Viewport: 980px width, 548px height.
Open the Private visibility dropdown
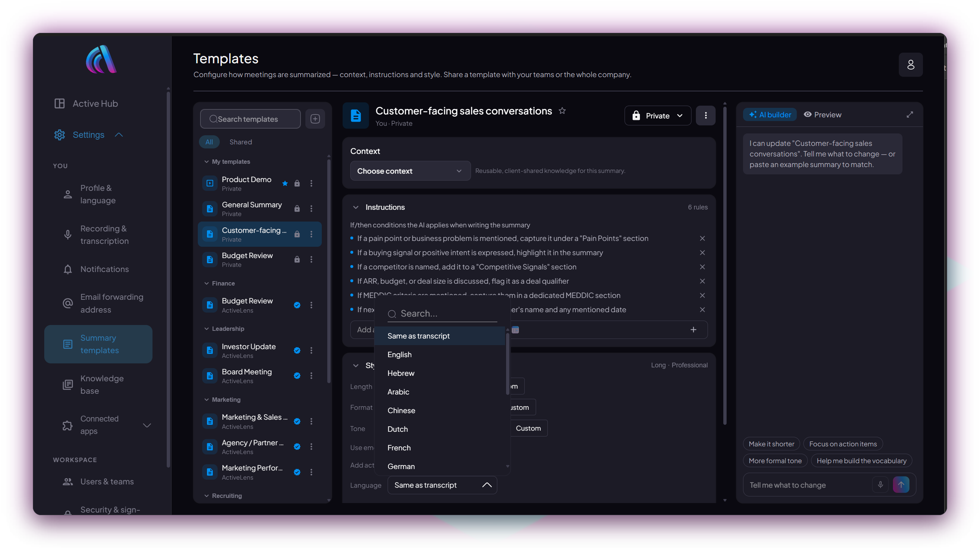point(657,116)
